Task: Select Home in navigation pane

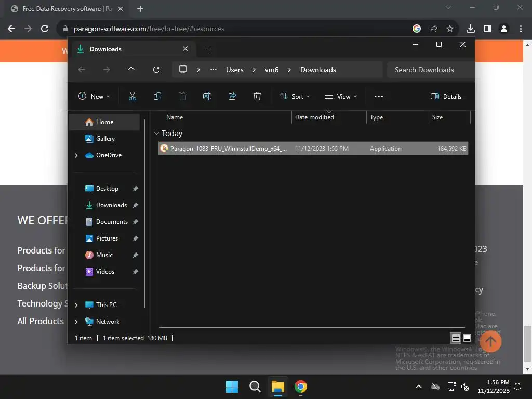Action: click(x=104, y=122)
